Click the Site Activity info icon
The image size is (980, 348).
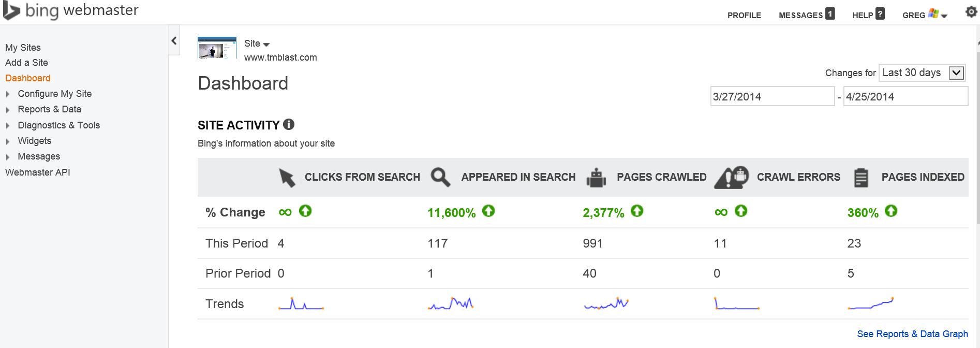[x=289, y=124]
